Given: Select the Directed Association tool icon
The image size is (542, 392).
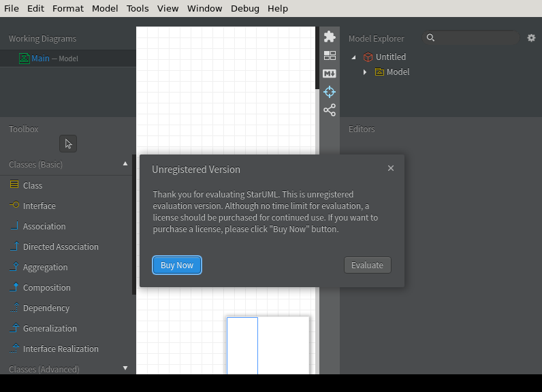Looking at the screenshot, I should pyautogui.click(x=14, y=246).
